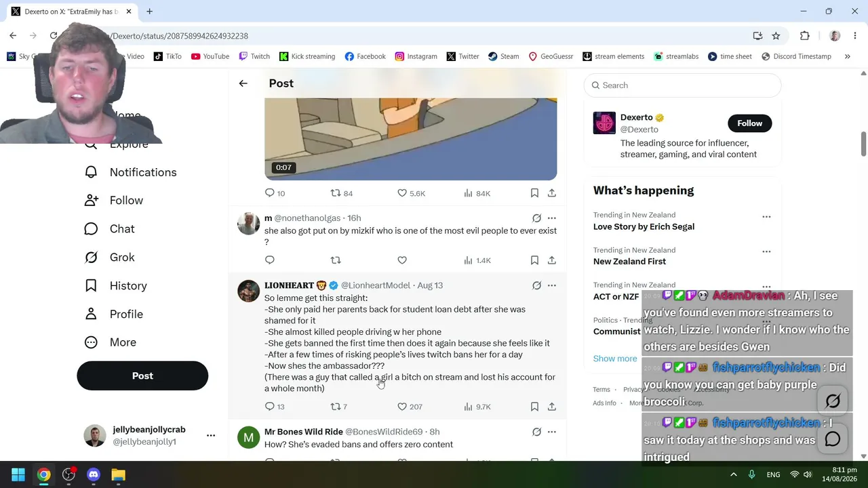868x488 pixels.
Task: Open Ads info footer link
Action: tap(604, 403)
